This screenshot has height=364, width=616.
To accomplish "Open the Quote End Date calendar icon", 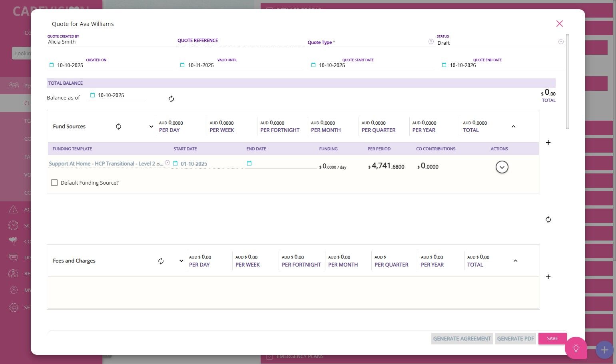I will click(444, 65).
